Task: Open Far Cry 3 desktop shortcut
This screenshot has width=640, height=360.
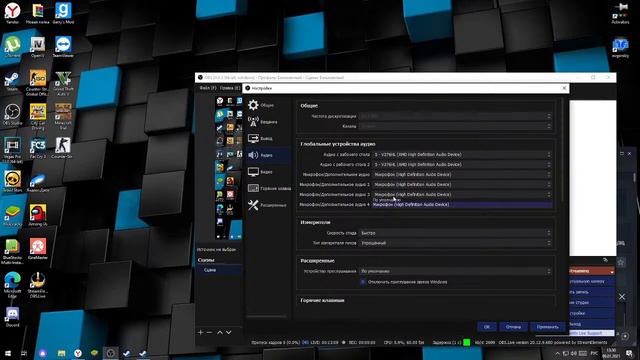Action: 38,149
